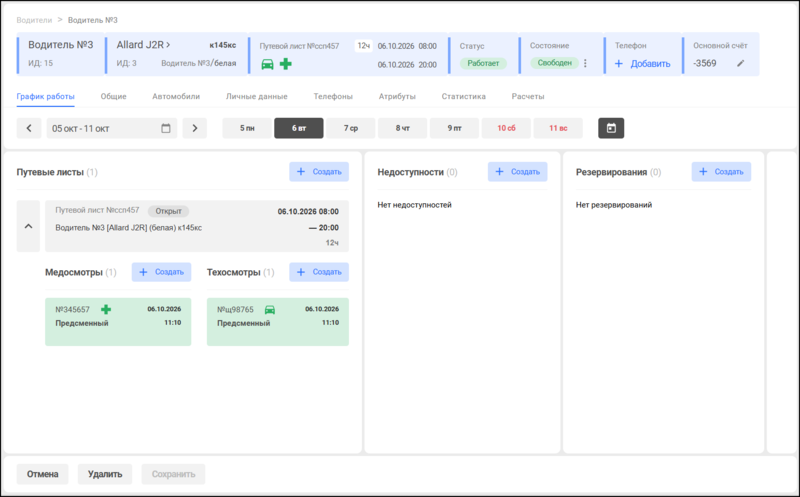Screen dimensions: 800x497
Task: Go to next week with right arrow
Action: coord(195,128)
